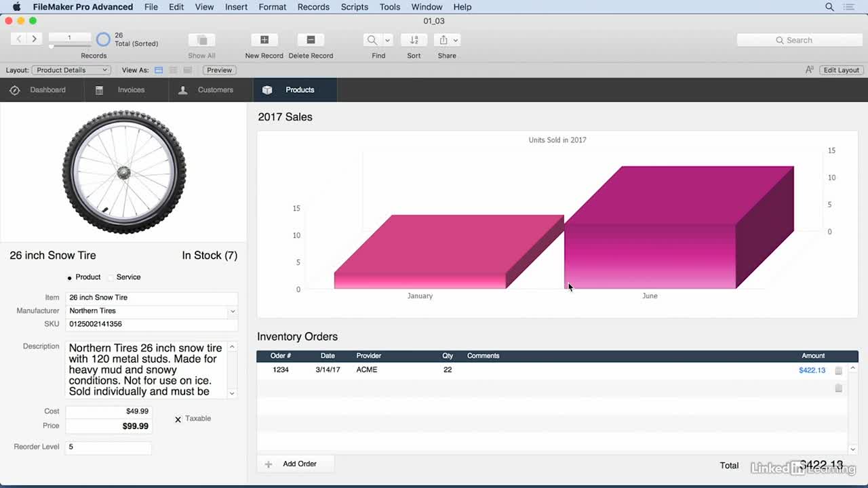Viewport: 868px width, 488px height.
Task: Click the record number field
Action: tap(69, 38)
